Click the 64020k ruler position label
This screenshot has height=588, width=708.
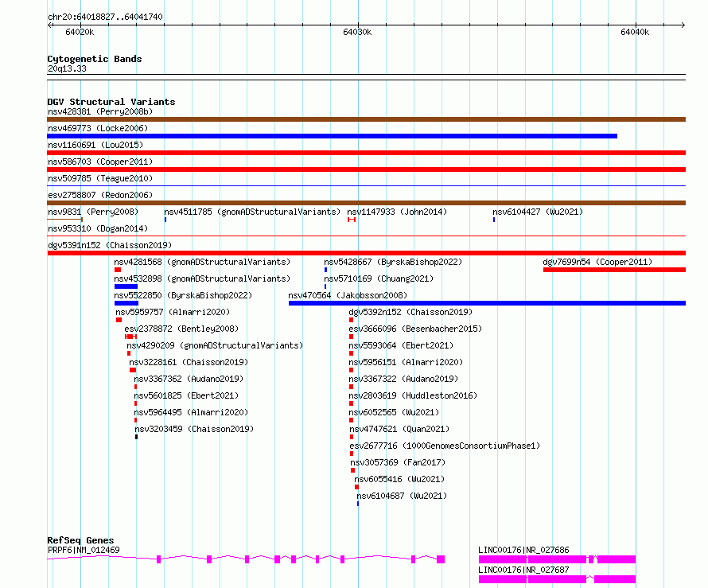click(80, 32)
